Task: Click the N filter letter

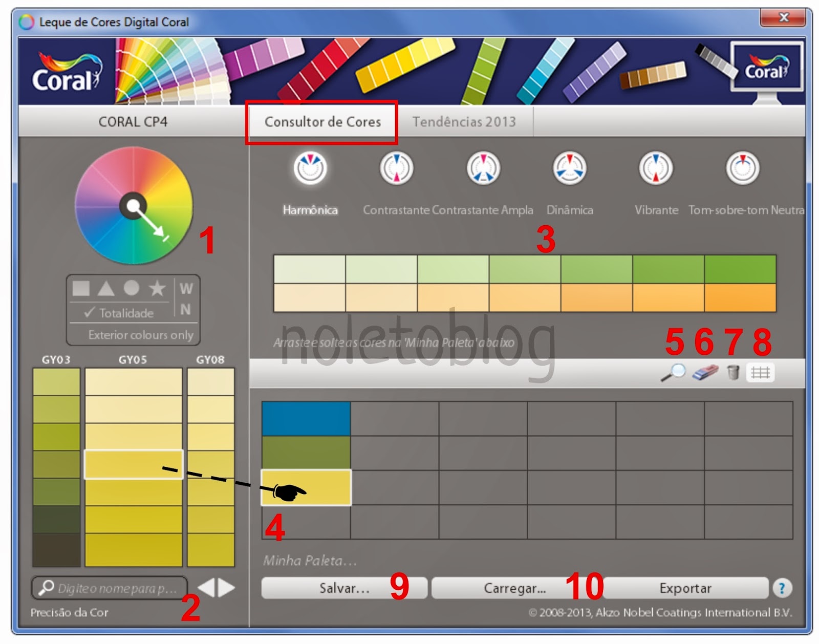Action: (185, 309)
